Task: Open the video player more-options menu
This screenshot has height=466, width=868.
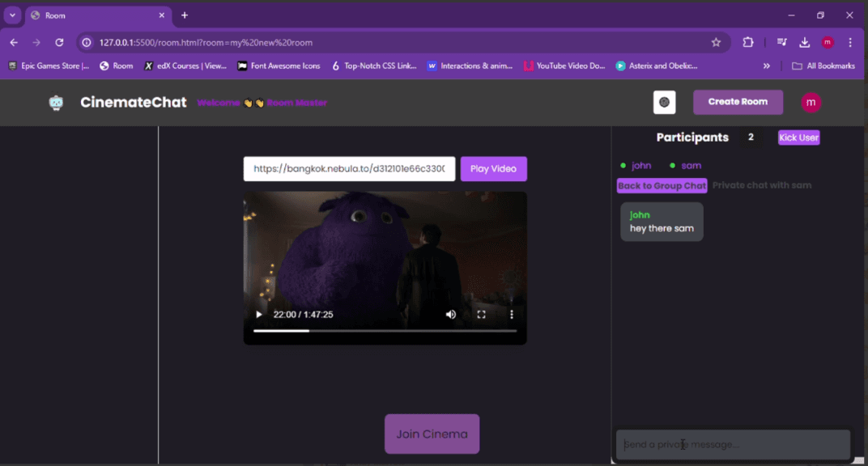Action: pos(512,315)
